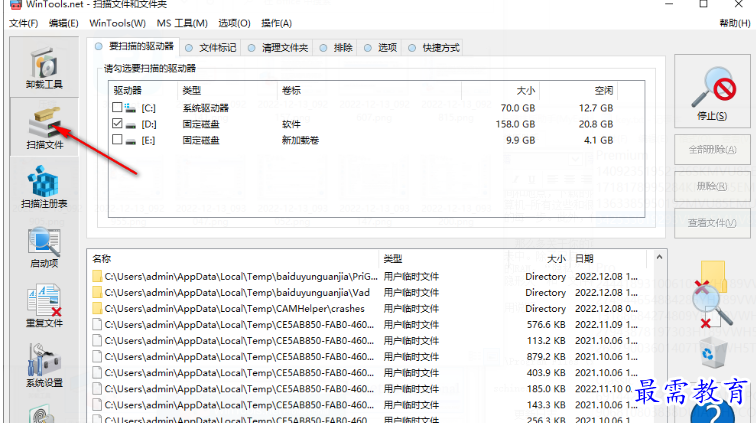The width and height of the screenshot is (756, 423).
Task: Open the 扫描注册表 registry scan tool
Action: tap(44, 187)
